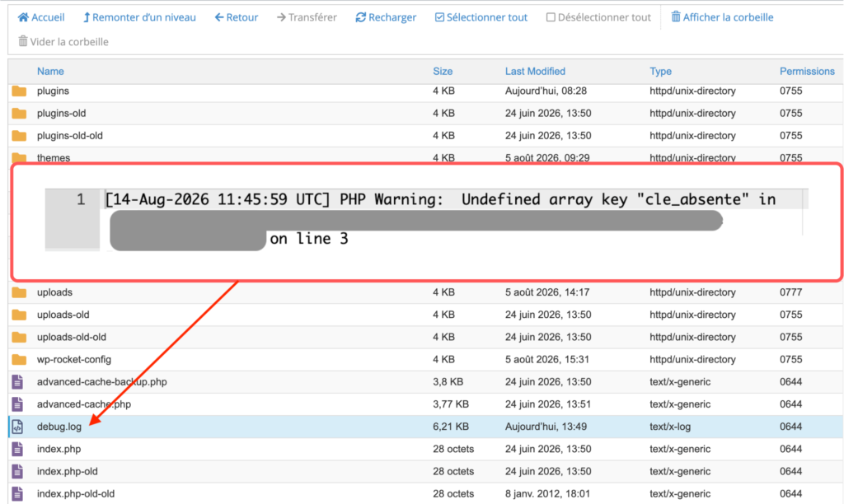Sort by the Type column header
The image size is (844, 504).
point(660,71)
